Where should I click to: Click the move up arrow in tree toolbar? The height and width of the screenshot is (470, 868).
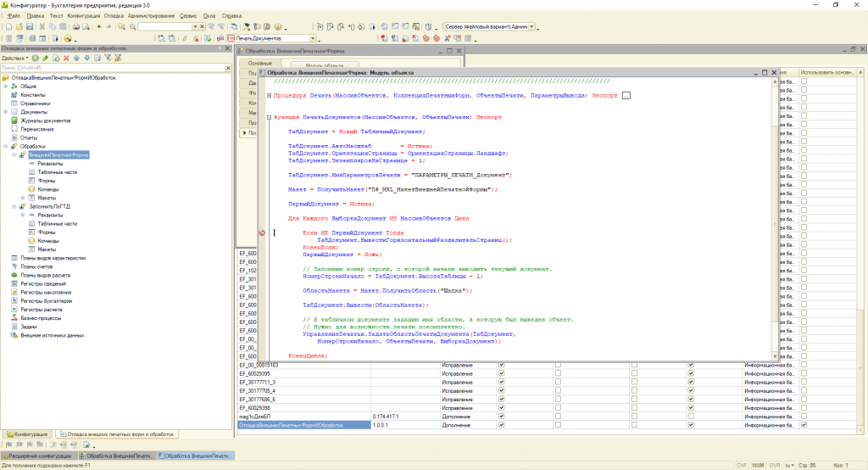pos(76,58)
